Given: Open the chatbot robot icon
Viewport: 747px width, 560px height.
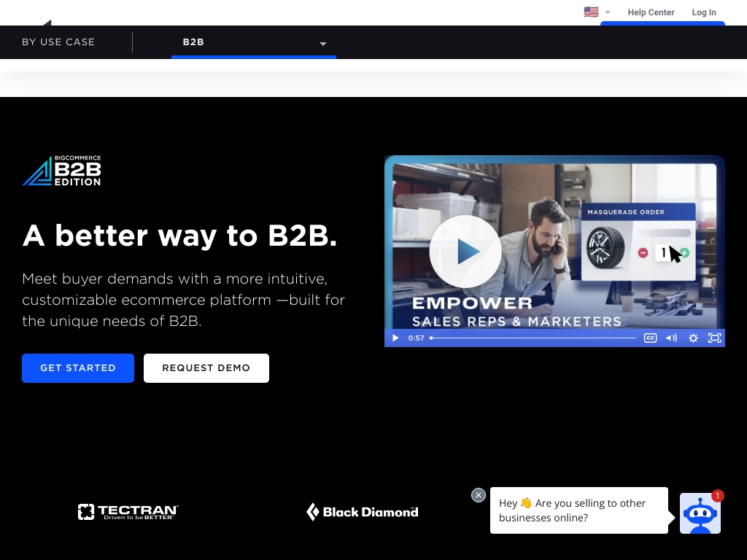Looking at the screenshot, I should (x=700, y=513).
